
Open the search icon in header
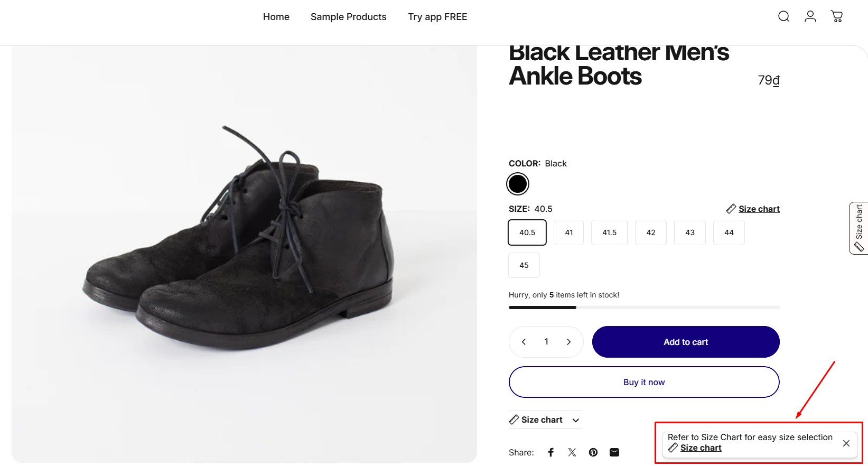[783, 16]
